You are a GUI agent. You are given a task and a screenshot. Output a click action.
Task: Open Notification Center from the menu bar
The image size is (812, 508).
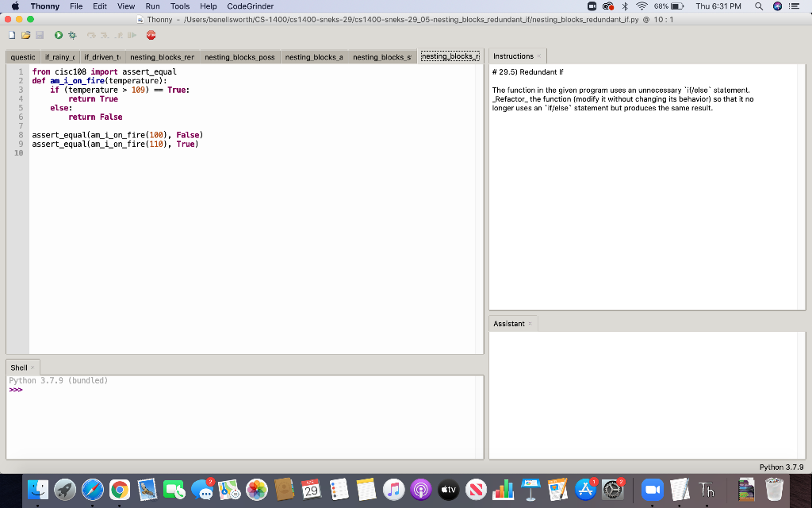[x=795, y=6]
